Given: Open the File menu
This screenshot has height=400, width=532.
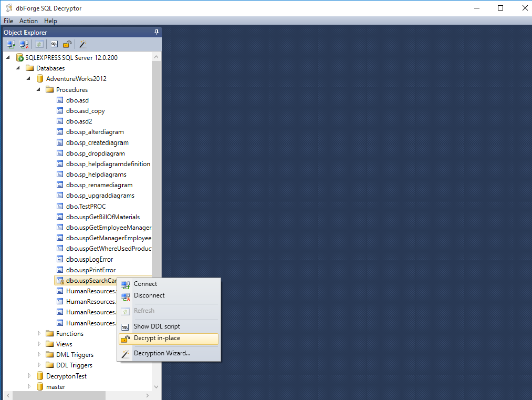Looking at the screenshot, I should coord(8,20).
